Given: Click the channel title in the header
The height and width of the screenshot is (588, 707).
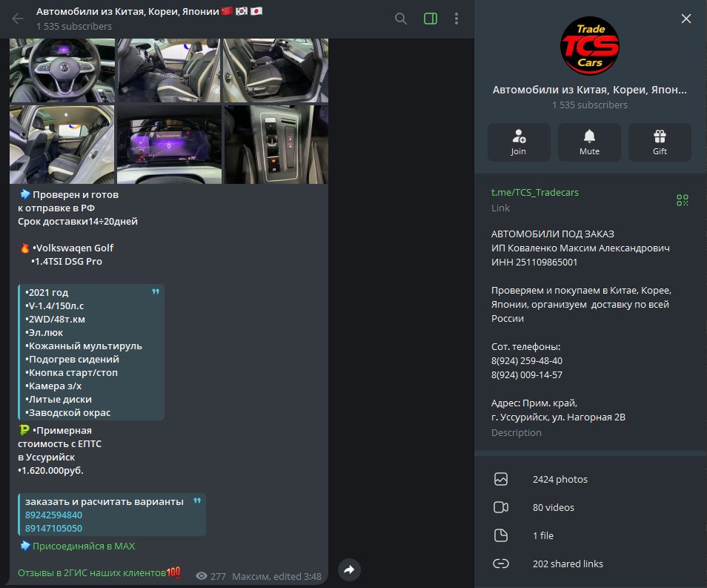Looking at the screenshot, I should pos(127,11).
